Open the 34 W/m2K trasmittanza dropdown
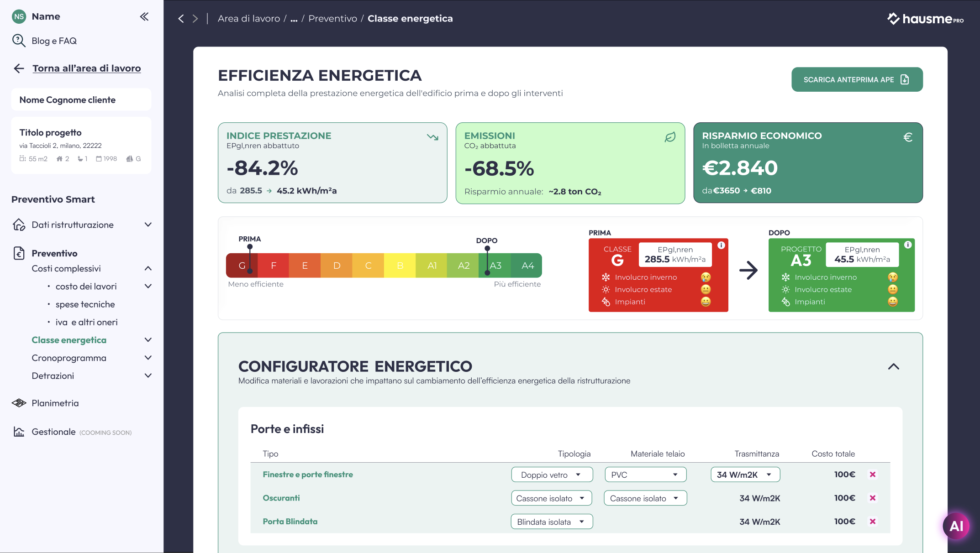 (x=745, y=475)
